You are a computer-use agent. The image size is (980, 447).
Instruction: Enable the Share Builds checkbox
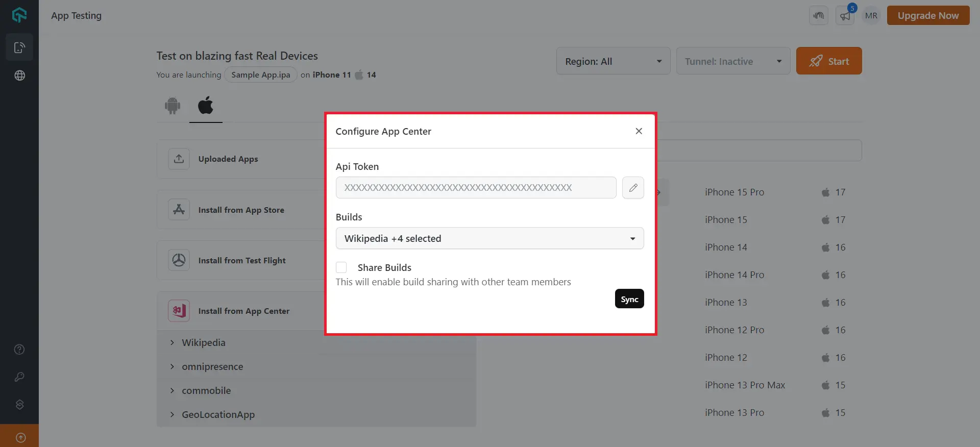(x=341, y=267)
